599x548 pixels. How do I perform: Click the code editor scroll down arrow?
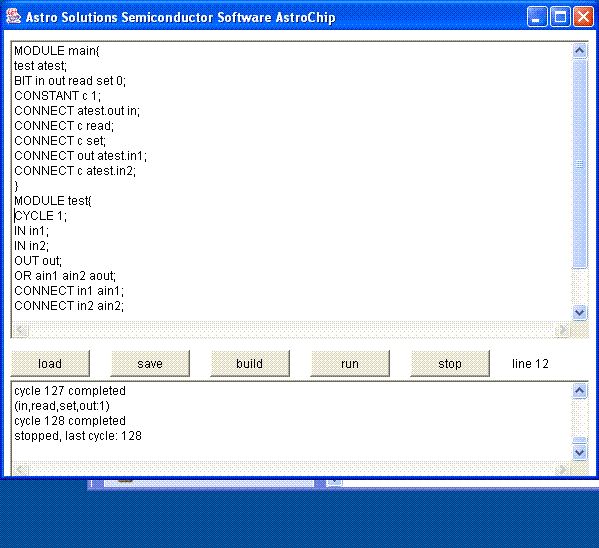tap(580, 313)
